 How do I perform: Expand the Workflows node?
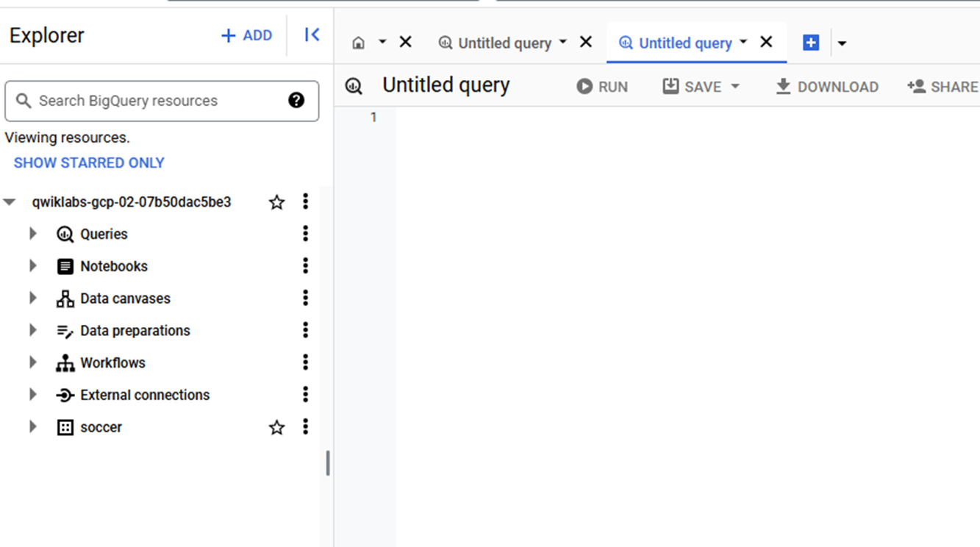tap(32, 362)
